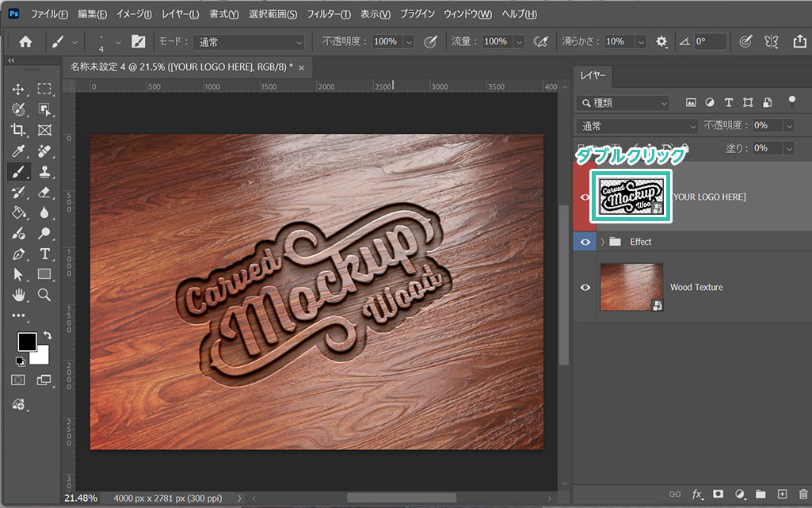This screenshot has width=812, height=508.
Task: Hide the YOUR LOGO HERE layer
Action: pos(585,197)
